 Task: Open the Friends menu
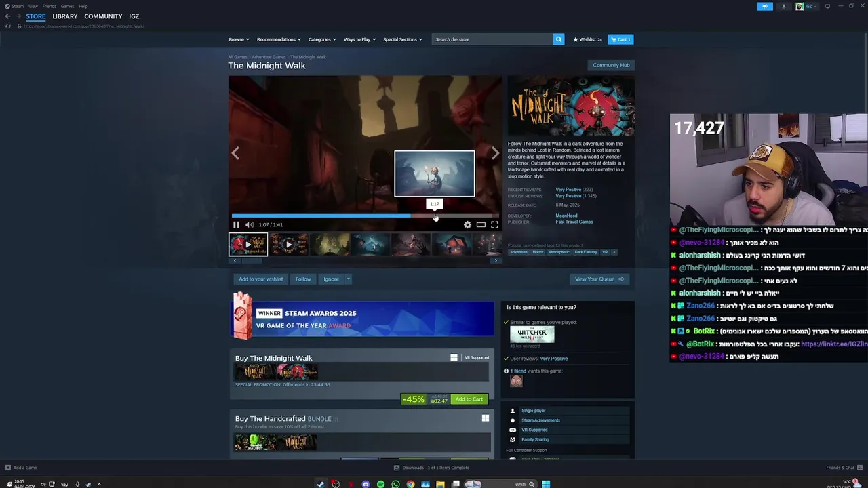(x=50, y=6)
